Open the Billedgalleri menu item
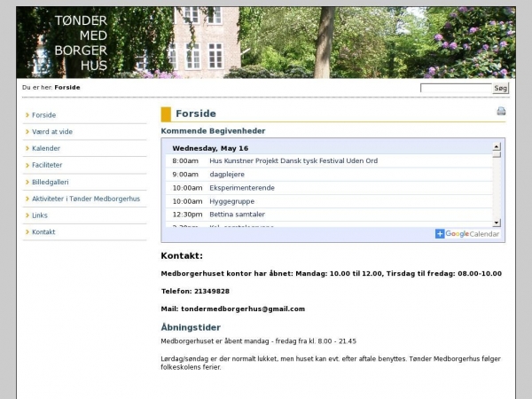The image size is (532, 399). coord(51,182)
